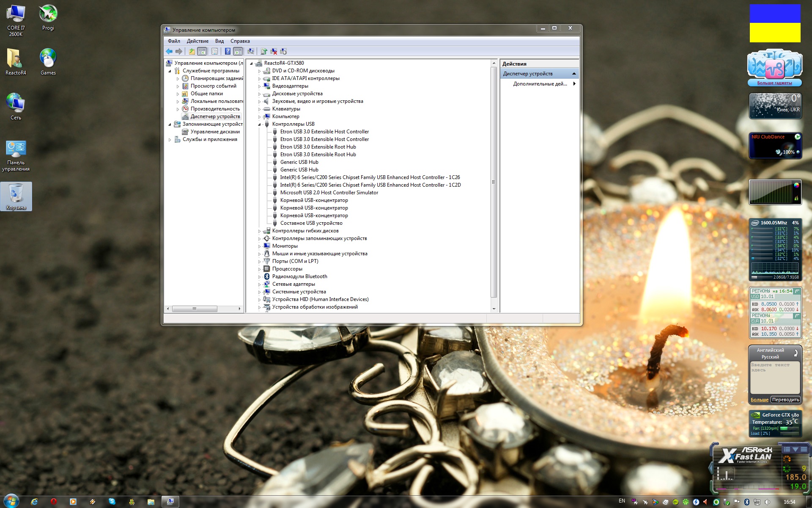Click the blue Back arrow in toolbar
Viewport: 812px width, 508px height.
pos(169,52)
